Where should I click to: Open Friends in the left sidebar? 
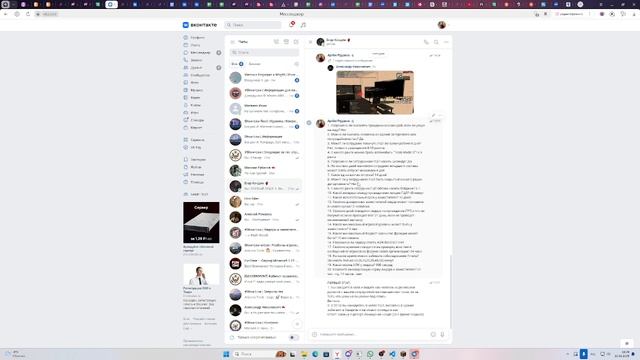pyautogui.click(x=194, y=68)
